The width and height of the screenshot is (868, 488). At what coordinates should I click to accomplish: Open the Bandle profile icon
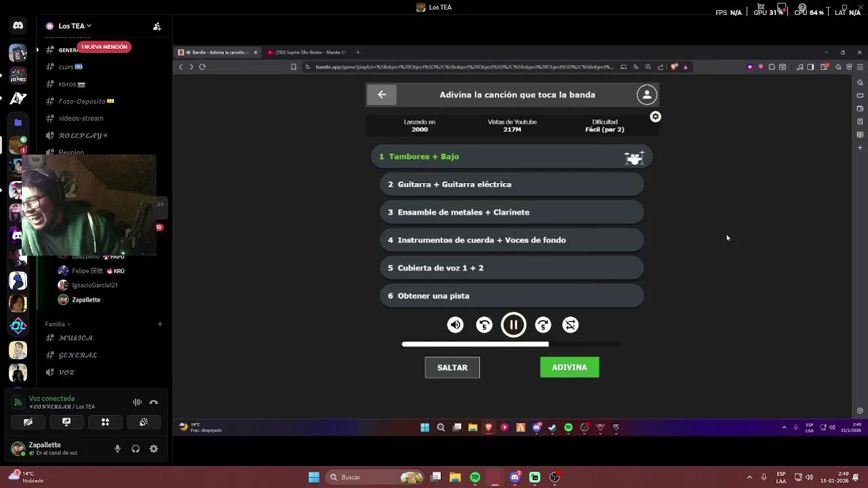point(647,95)
